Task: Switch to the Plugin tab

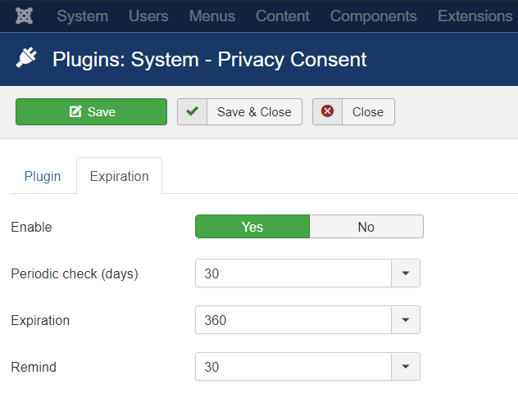Action: pyautogui.click(x=43, y=176)
